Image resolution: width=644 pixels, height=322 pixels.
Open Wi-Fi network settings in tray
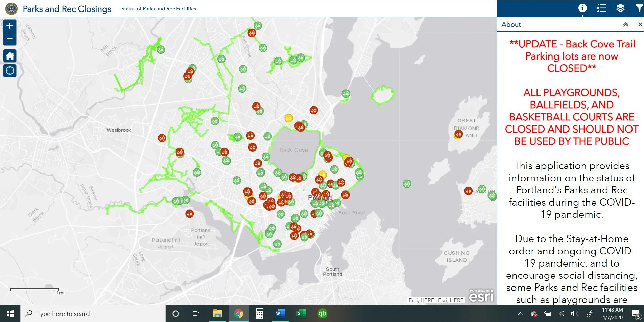click(x=562, y=314)
